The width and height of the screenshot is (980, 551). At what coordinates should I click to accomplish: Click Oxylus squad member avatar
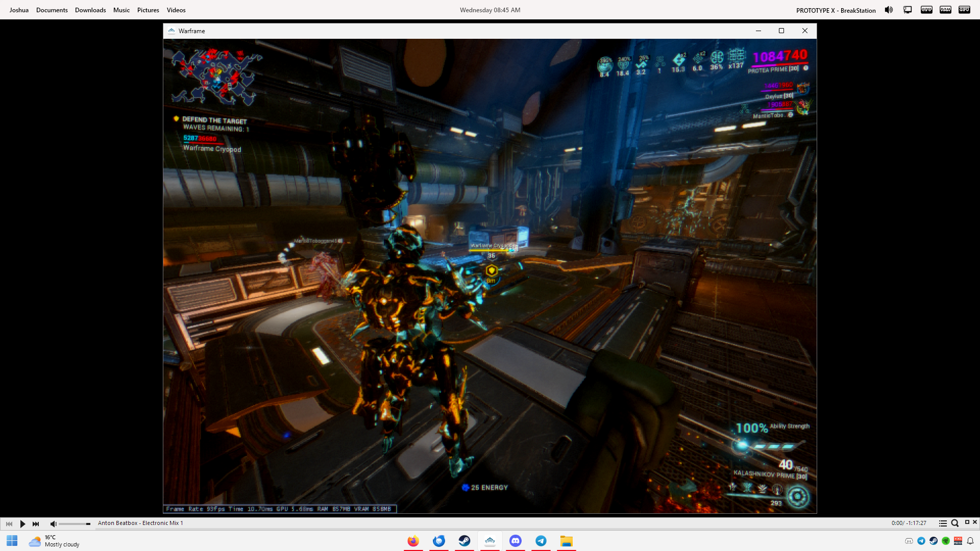pos(803,89)
